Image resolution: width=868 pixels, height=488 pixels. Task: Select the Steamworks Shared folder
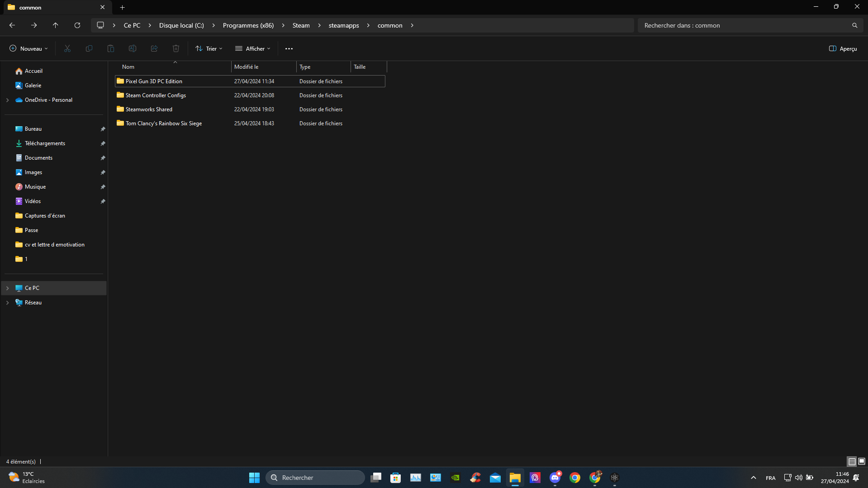[x=250, y=109]
